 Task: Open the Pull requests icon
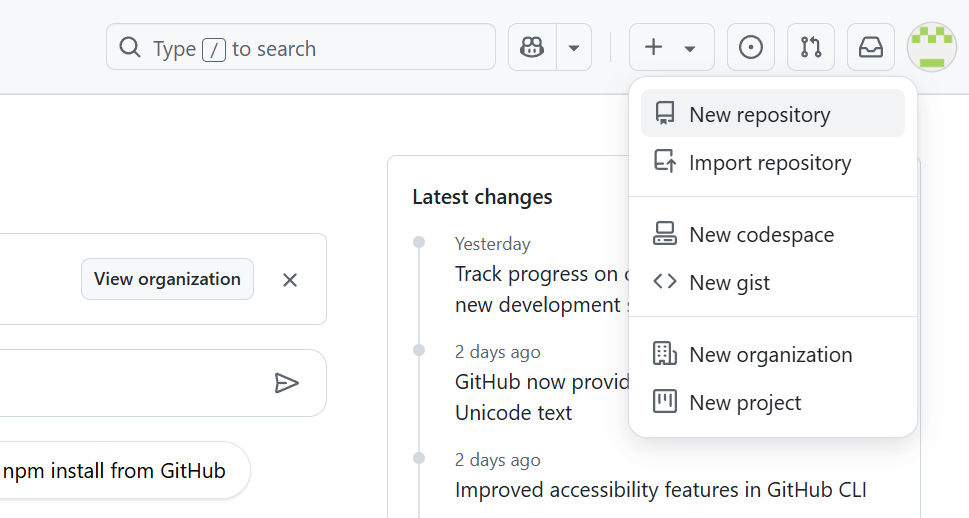pyautogui.click(x=811, y=48)
